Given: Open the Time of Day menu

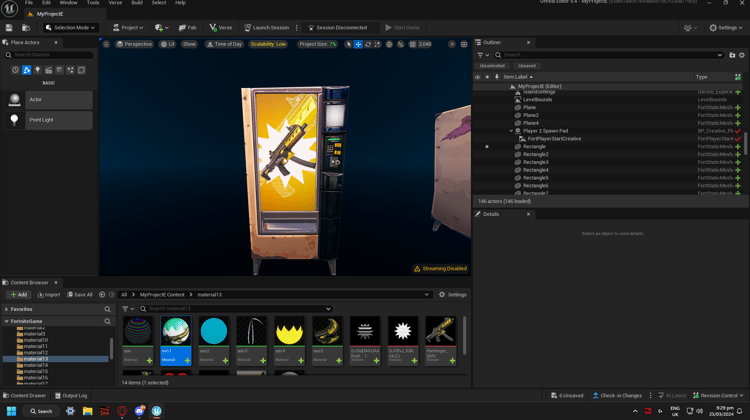Looking at the screenshot, I should [224, 44].
